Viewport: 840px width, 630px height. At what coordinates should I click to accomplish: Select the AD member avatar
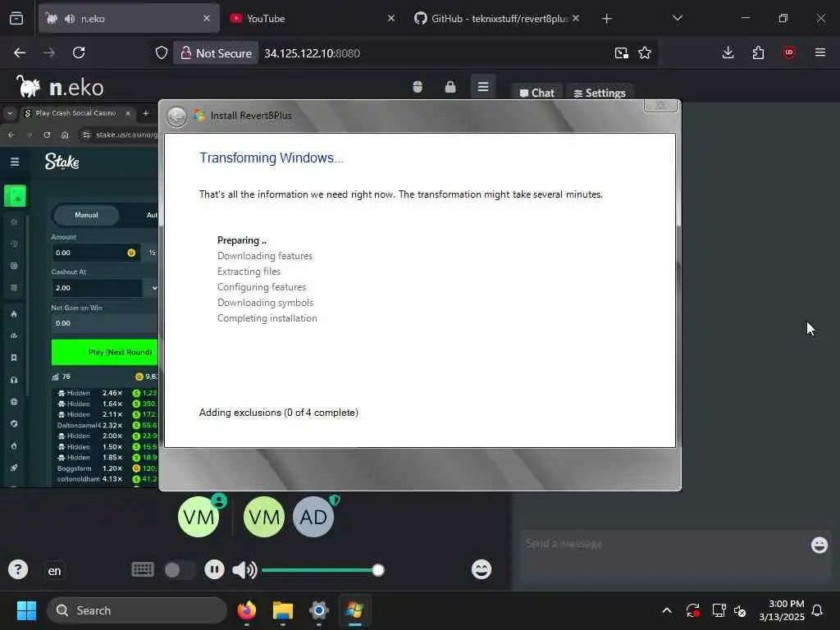click(313, 517)
